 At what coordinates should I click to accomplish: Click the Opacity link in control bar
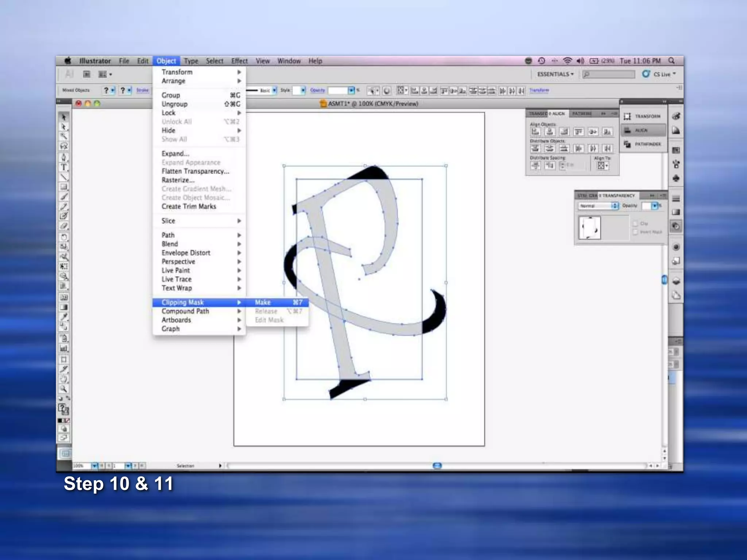(317, 90)
